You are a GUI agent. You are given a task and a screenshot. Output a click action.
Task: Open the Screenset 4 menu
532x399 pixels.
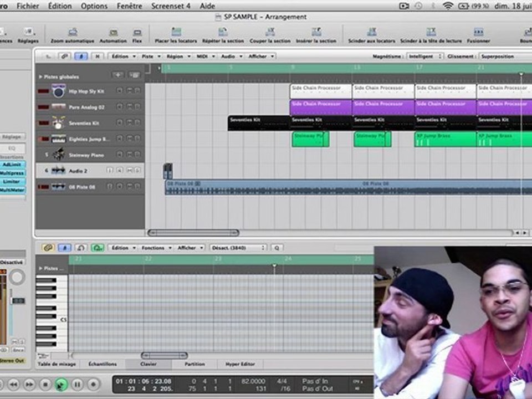171,6
